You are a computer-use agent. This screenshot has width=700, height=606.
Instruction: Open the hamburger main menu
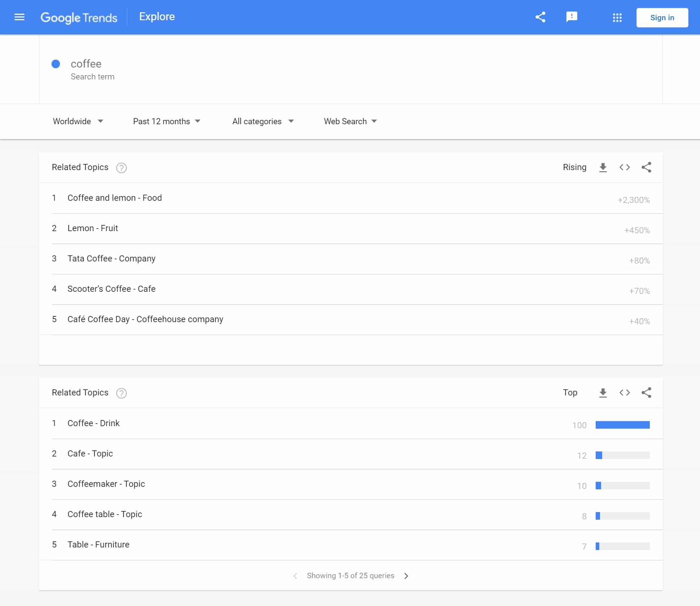(x=19, y=17)
